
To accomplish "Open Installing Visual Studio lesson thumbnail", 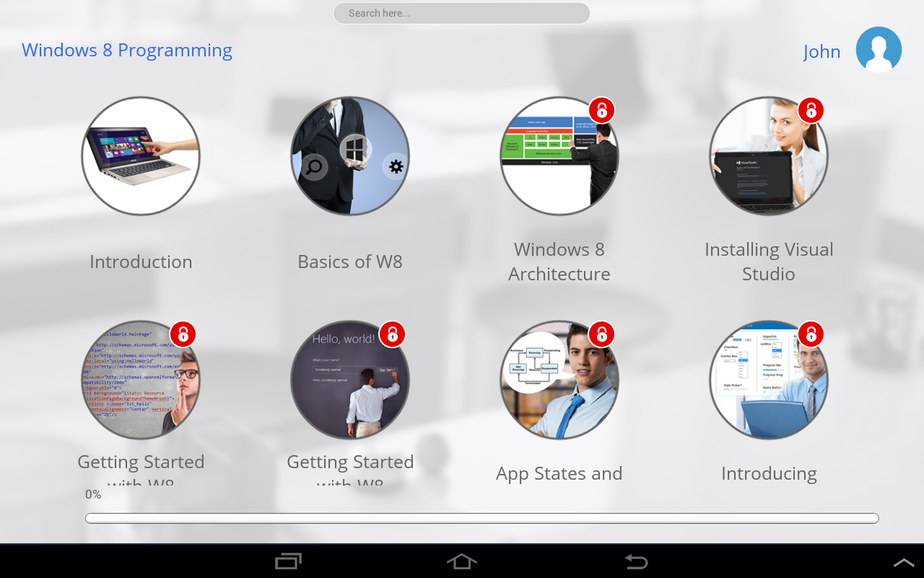I will [769, 156].
